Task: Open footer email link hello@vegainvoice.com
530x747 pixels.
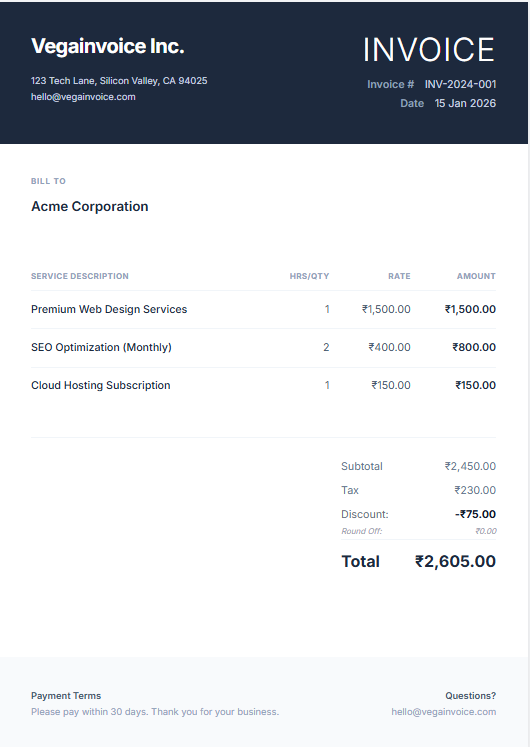Action: 444,712
